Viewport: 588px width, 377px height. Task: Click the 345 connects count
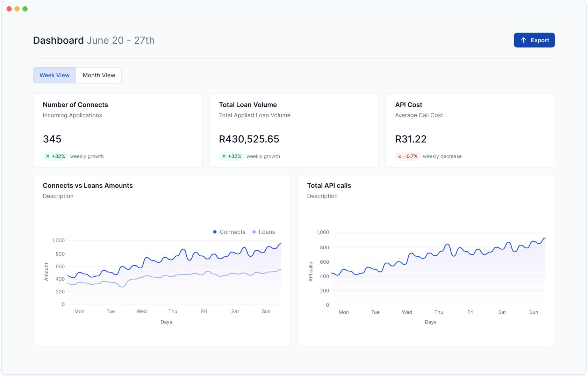tap(52, 139)
